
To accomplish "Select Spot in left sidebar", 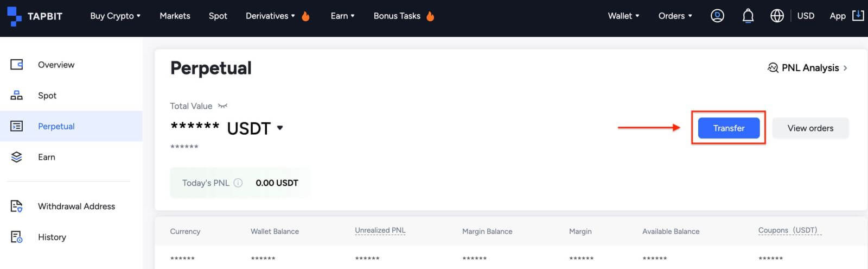I will (47, 96).
